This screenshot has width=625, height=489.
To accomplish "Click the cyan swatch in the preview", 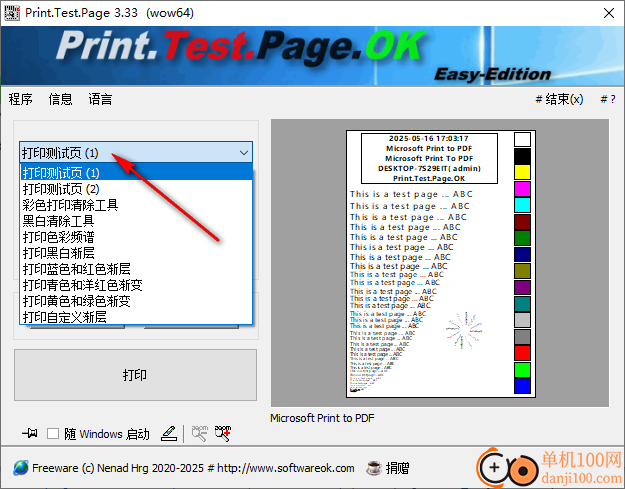I will [x=522, y=205].
